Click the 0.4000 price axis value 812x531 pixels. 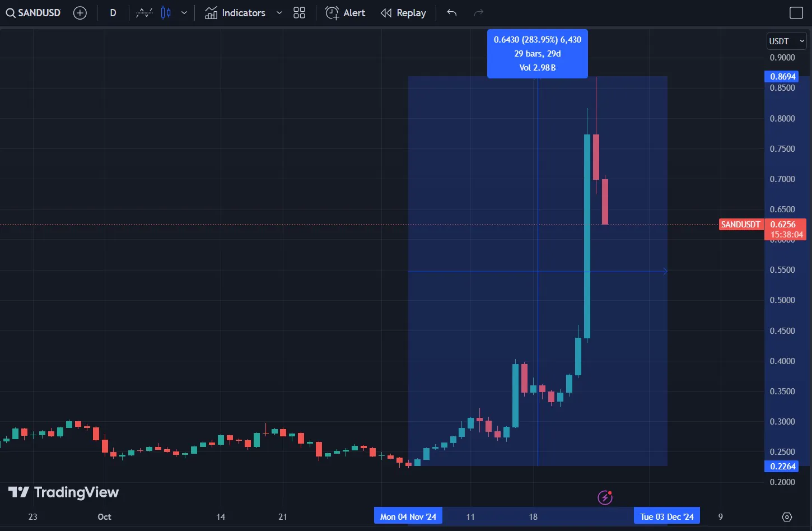tap(782, 361)
